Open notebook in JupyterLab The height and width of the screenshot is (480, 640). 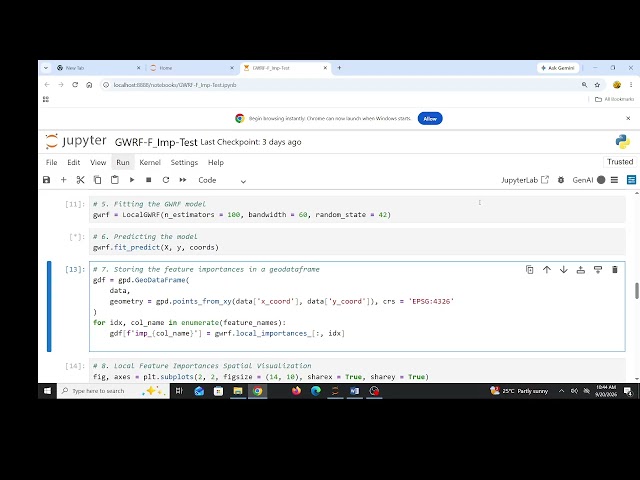(x=525, y=180)
